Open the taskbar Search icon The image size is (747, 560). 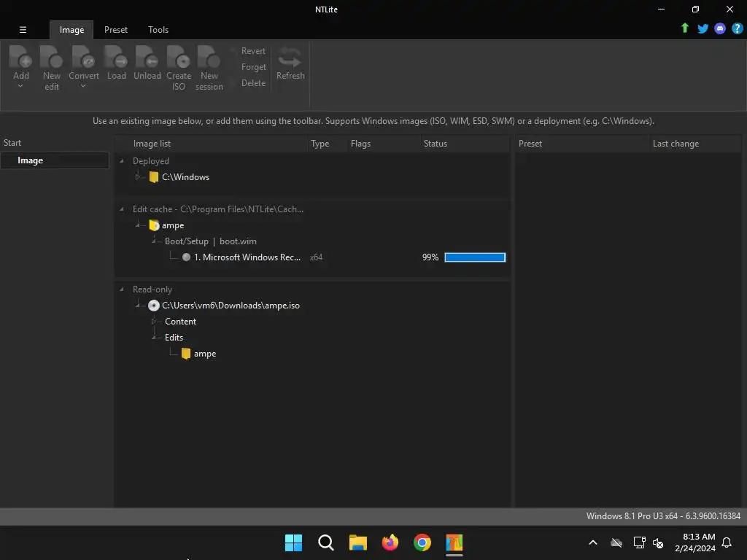326,542
